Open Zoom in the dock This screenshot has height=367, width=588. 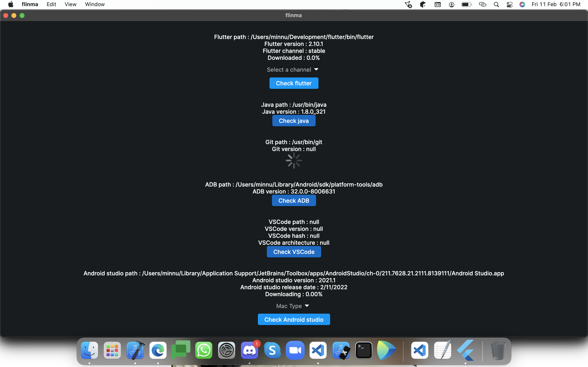pos(295,350)
